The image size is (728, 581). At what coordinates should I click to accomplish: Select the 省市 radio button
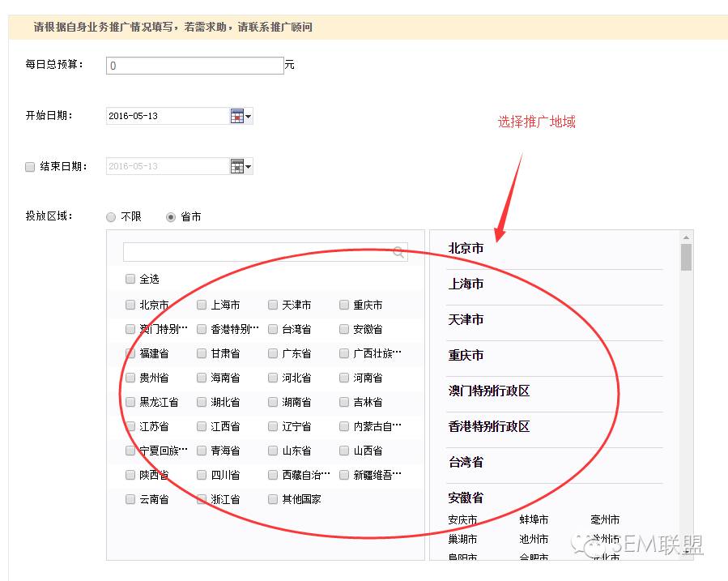tap(171, 217)
